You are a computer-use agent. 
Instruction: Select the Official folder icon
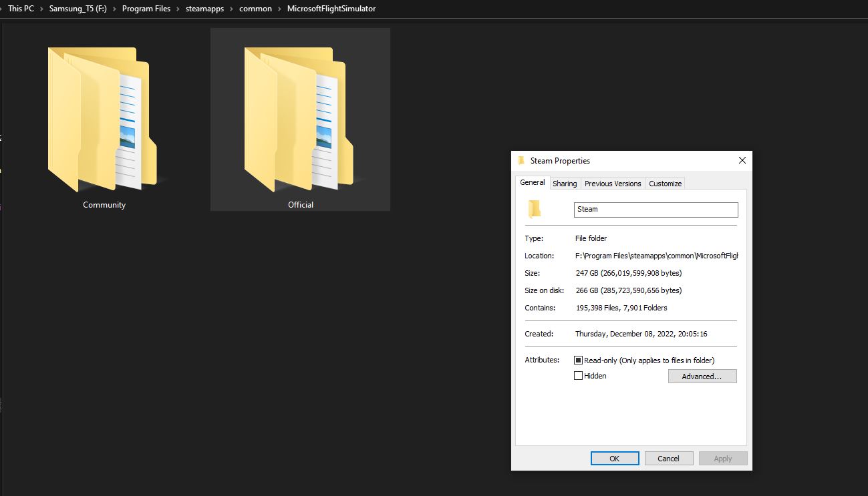[x=300, y=119]
